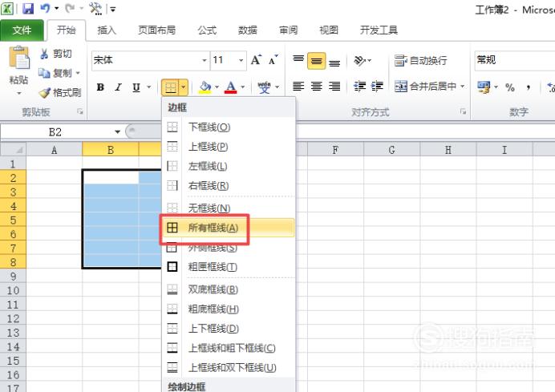Click the fill color bucket icon
This screenshot has height=392, width=555.
click(x=205, y=87)
